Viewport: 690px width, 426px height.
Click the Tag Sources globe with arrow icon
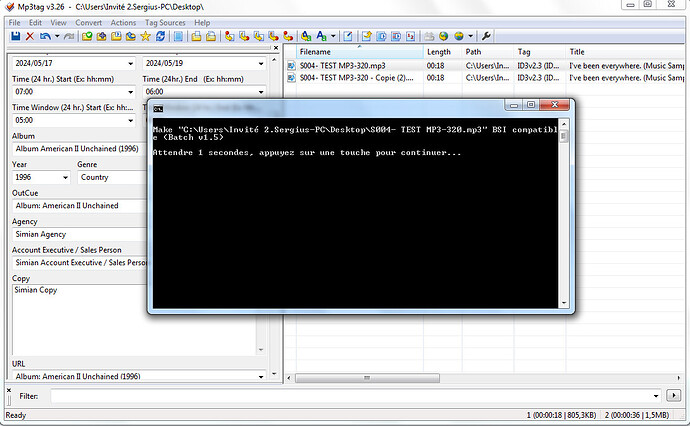444,36
